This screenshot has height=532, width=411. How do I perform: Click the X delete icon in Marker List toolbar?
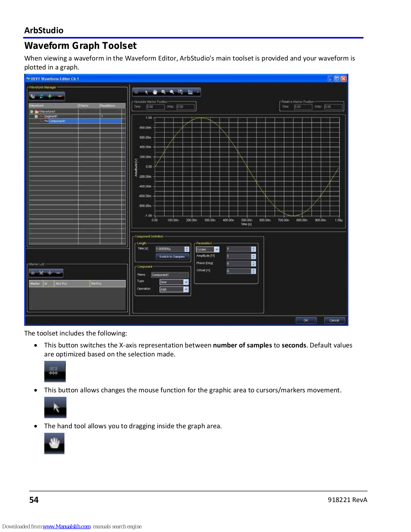click(x=41, y=273)
